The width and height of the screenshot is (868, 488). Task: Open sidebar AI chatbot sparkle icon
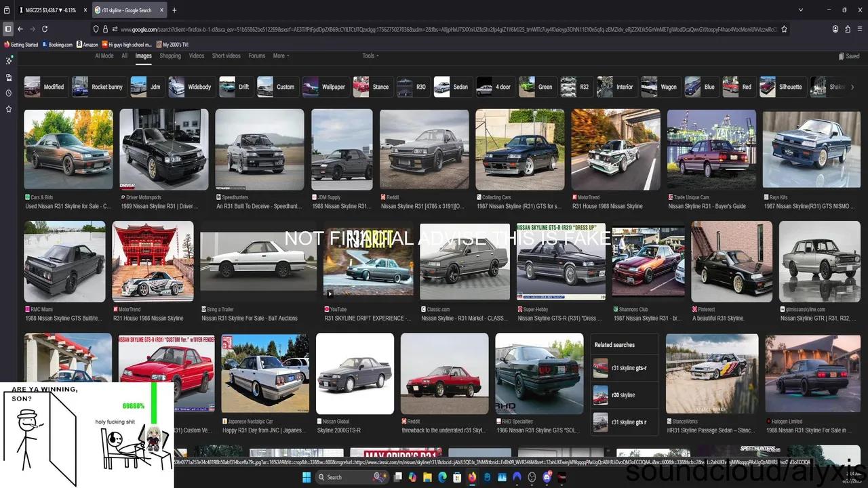click(x=9, y=61)
